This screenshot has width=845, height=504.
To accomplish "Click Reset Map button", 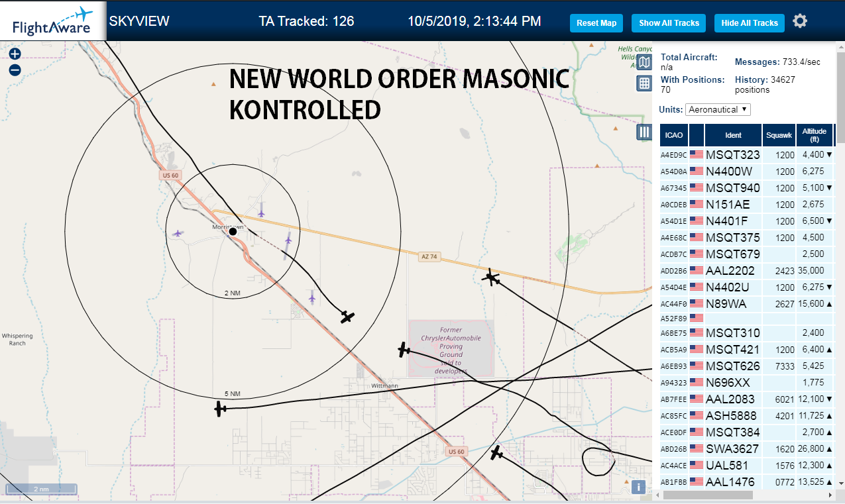I will 596,23.
